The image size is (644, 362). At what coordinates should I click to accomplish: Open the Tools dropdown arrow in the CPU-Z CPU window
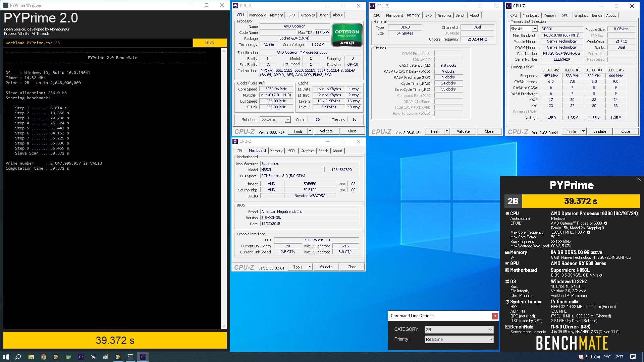point(310,131)
